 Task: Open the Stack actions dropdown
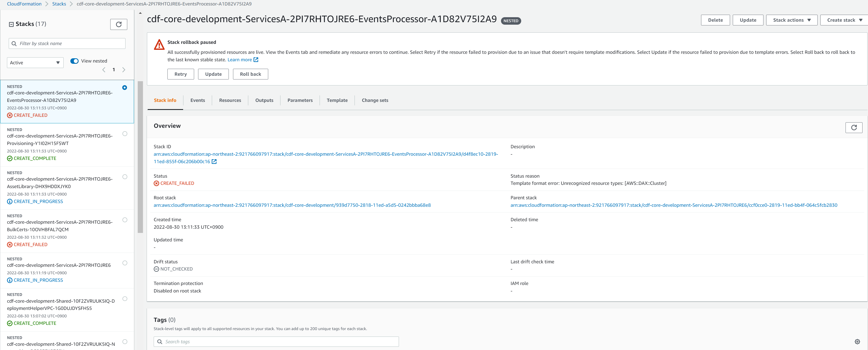(791, 20)
